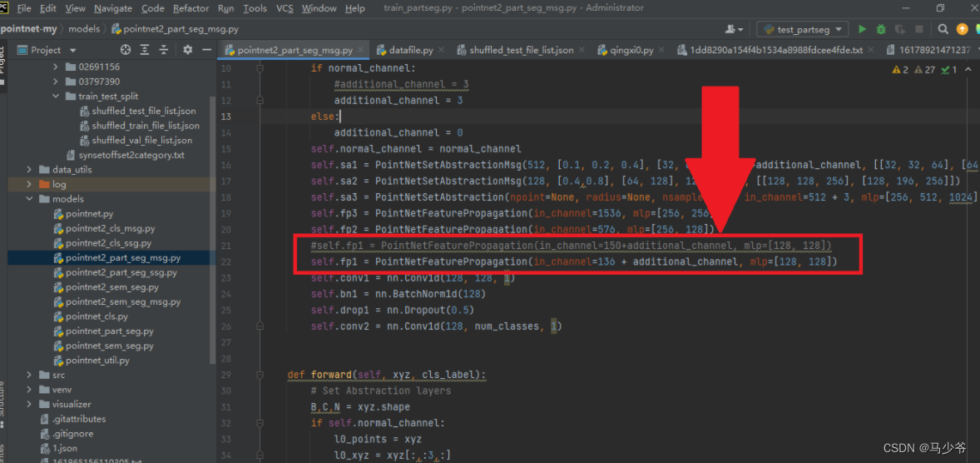Start debugging with the bug icon
Screen dimensions: 980x463
click(x=881, y=29)
